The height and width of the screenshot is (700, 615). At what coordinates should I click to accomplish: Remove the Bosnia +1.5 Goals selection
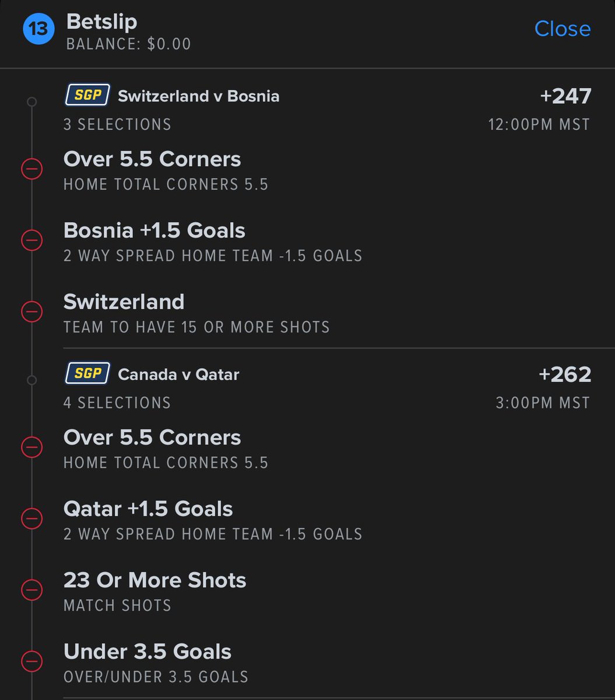[x=32, y=240]
